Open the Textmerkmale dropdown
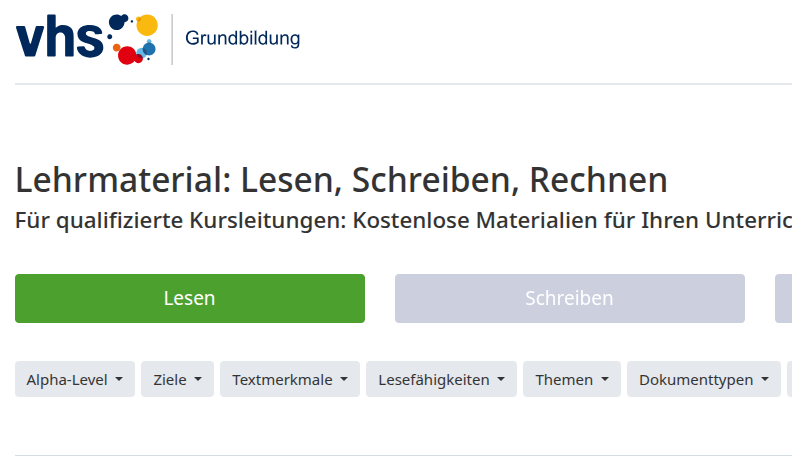792x456 pixels. coord(290,380)
